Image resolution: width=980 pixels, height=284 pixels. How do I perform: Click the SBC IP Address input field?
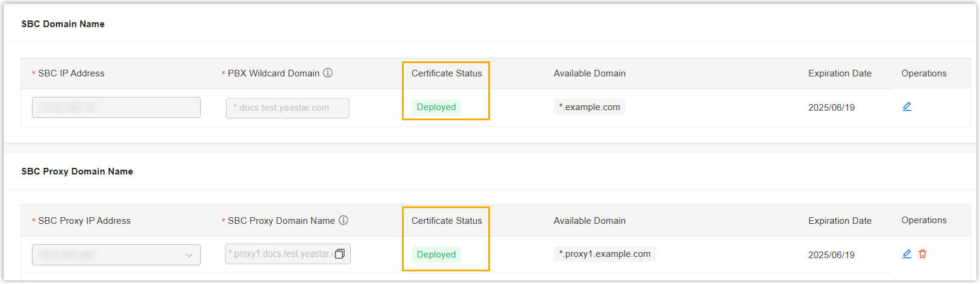(116, 108)
